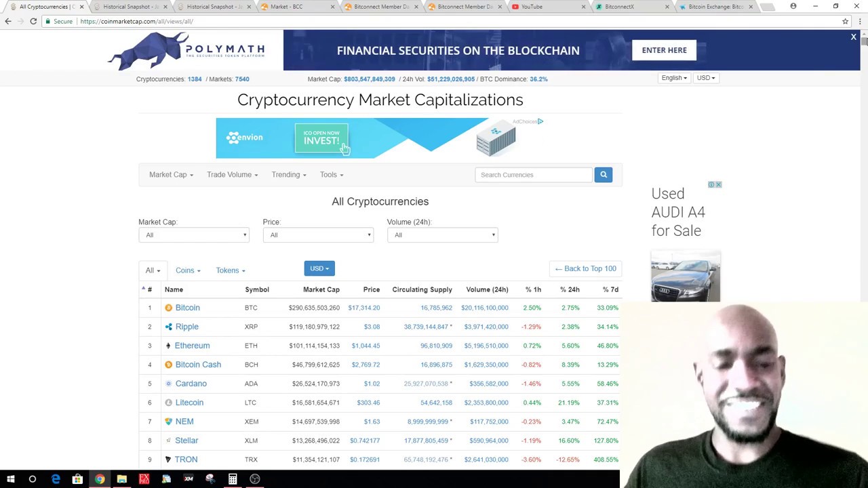Click the Bitcoin Cash logo icon

pyautogui.click(x=168, y=365)
